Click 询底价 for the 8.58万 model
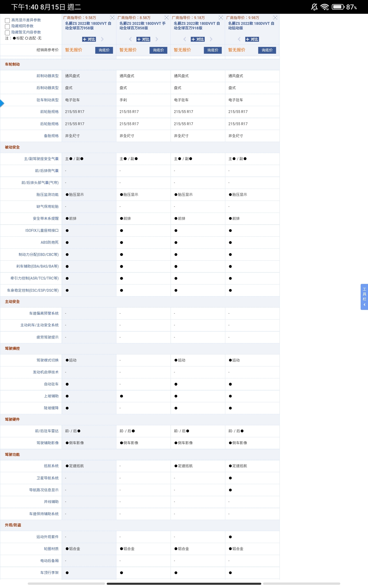This screenshot has height=588, width=368. (158, 50)
